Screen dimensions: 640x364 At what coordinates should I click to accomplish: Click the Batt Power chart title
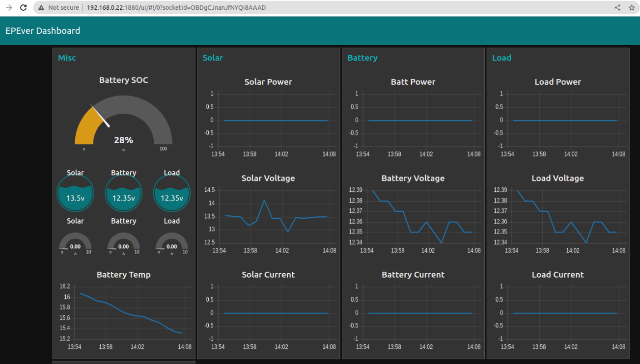click(413, 82)
